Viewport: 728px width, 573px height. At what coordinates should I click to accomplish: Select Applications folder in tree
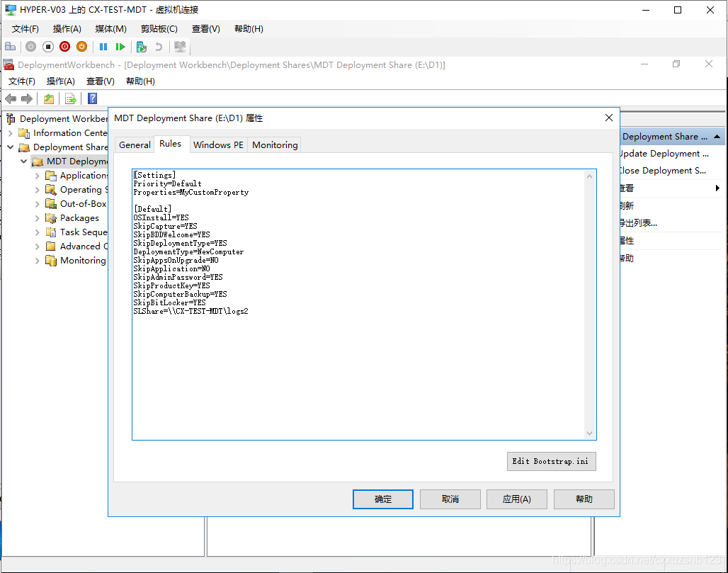click(76, 176)
